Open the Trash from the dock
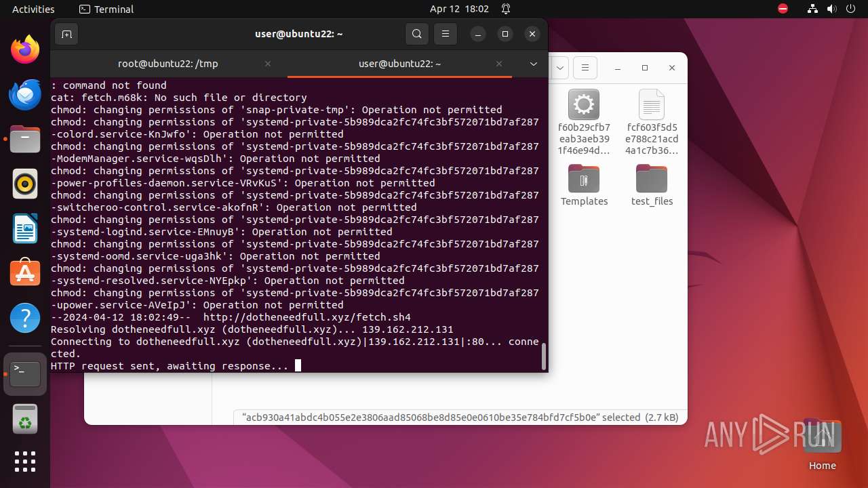The height and width of the screenshot is (488, 868). click(25, 418)
